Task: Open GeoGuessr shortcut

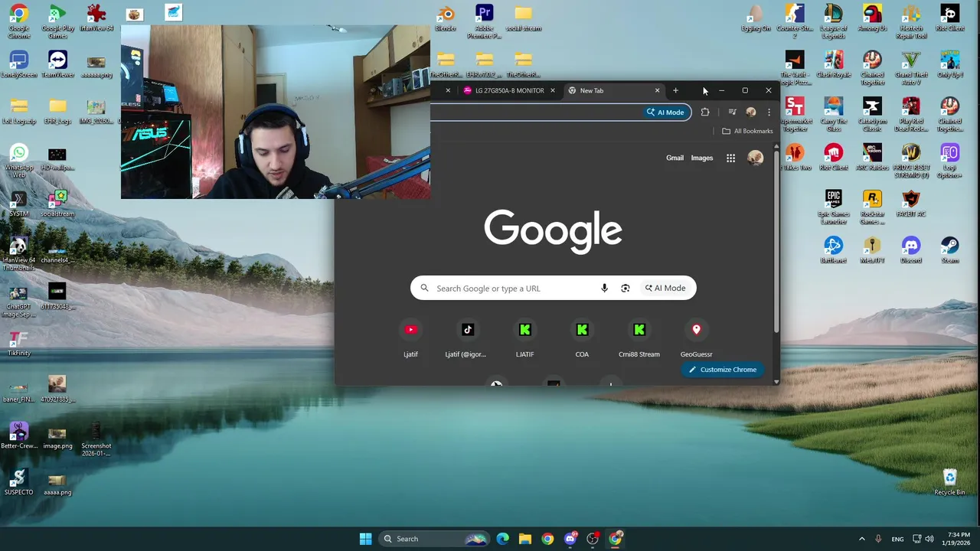Action: (696, 338)
